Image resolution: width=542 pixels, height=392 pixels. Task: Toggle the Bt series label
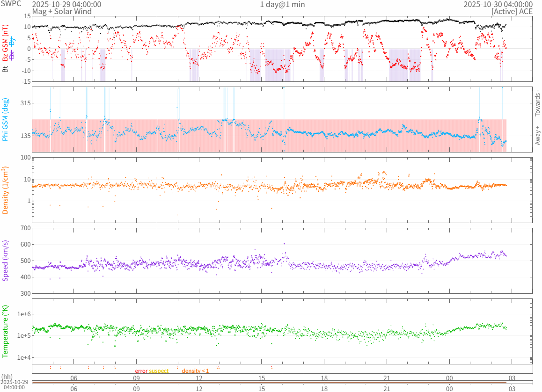6,69
